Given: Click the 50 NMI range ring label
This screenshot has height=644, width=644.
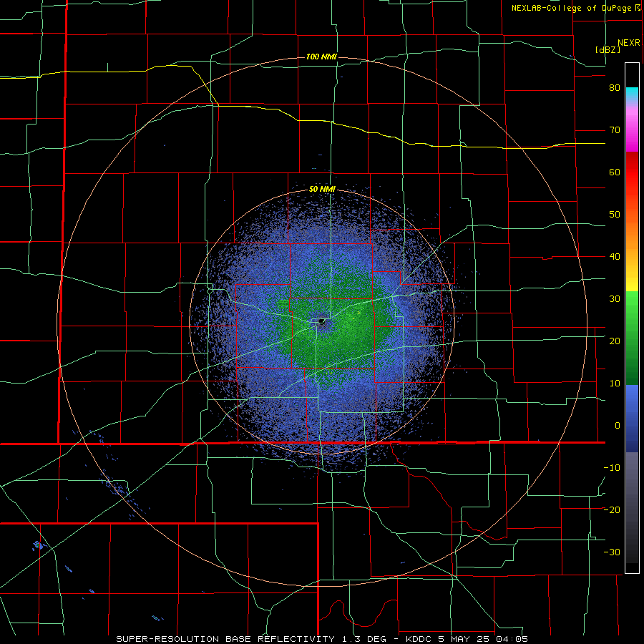Looking at the screenshot, I should tap(322, 190).
